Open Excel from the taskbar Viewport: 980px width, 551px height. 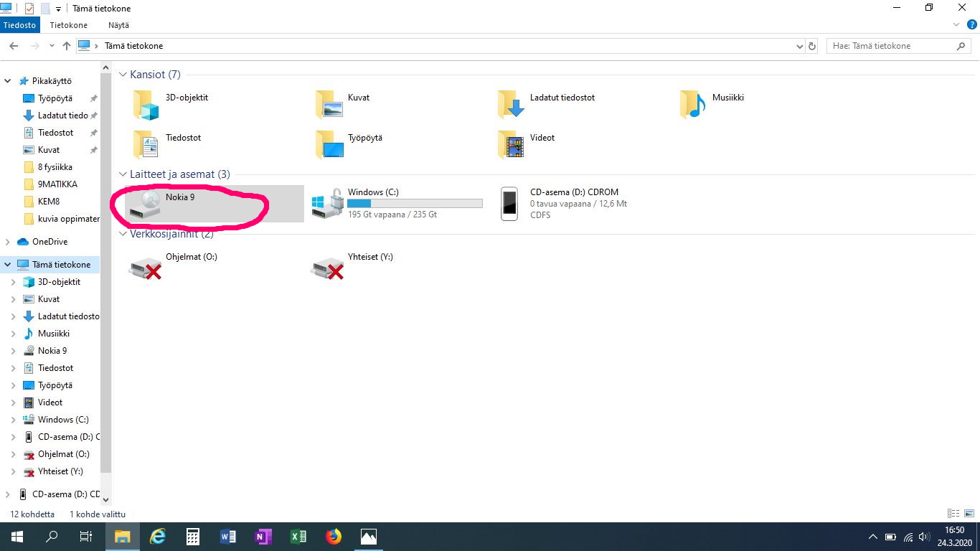(x=298, y=537)
